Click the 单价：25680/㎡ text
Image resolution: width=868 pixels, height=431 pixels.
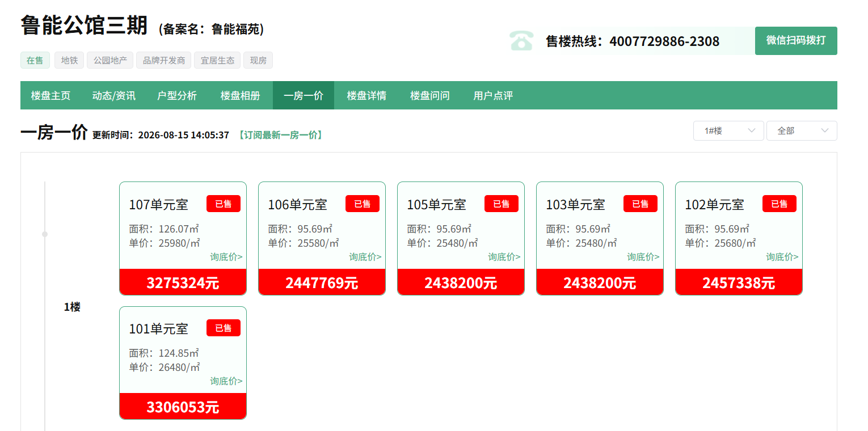coord(721,243)
